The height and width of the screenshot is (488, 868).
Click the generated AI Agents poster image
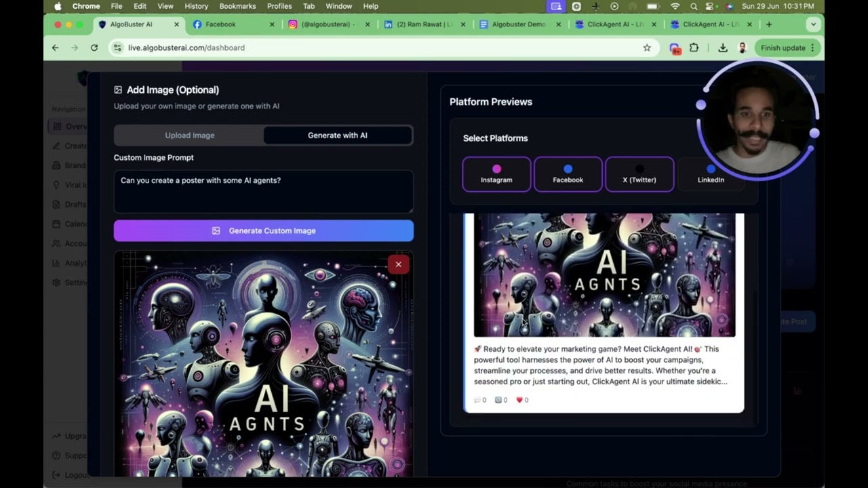[x=264, y=364]
